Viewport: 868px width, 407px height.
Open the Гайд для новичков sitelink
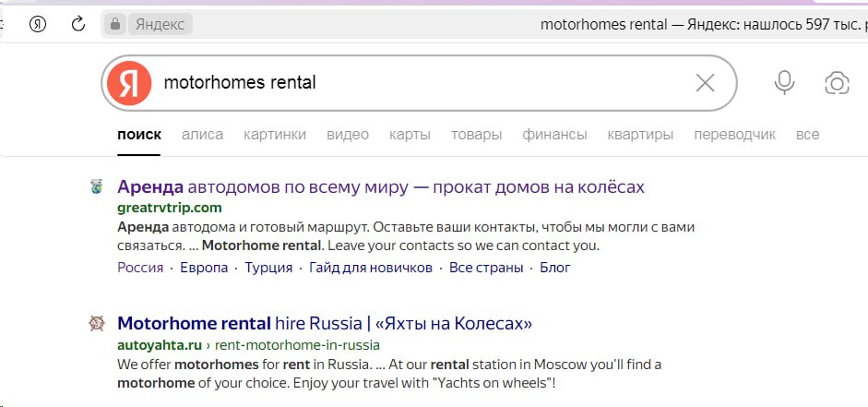(371, 268)
